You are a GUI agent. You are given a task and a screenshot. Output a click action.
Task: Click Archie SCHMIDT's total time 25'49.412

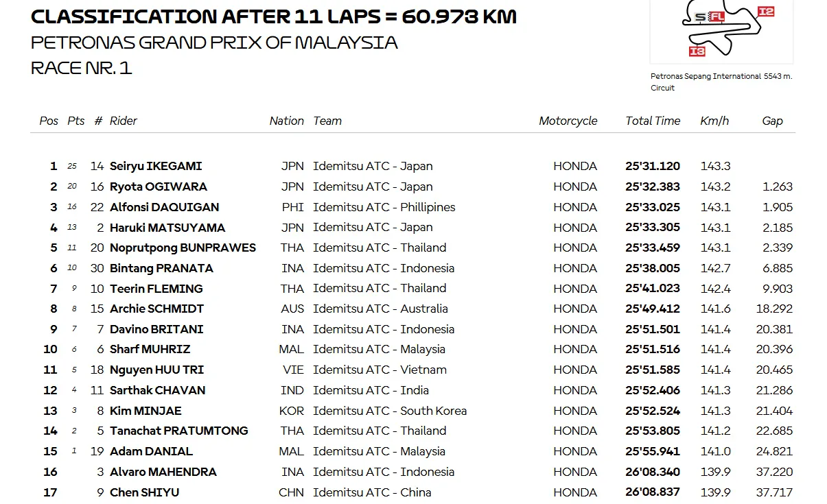653,309
